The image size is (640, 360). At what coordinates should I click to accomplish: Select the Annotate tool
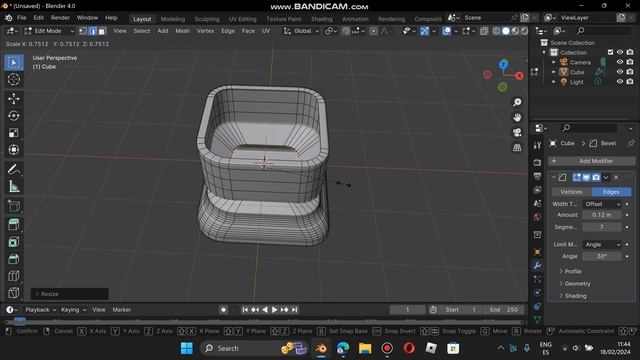[x=13, y=169]
